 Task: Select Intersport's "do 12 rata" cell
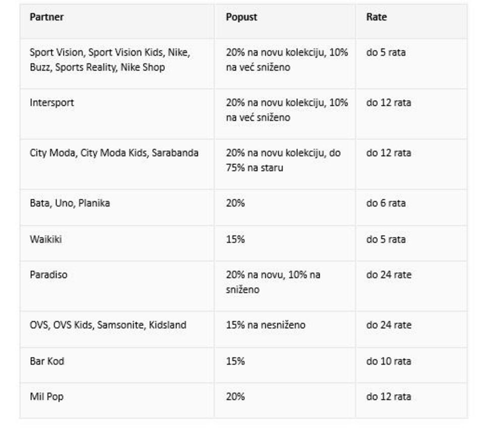click(389, 103)
